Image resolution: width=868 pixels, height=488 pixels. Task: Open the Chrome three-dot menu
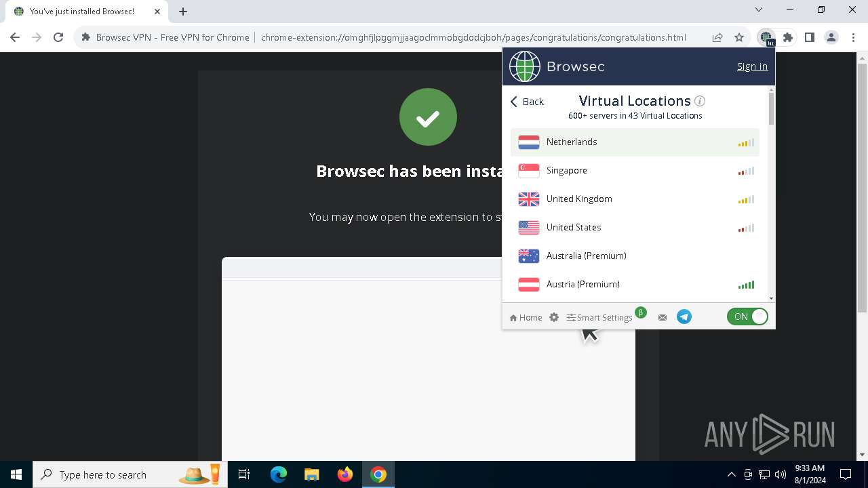tap(852, 38)
